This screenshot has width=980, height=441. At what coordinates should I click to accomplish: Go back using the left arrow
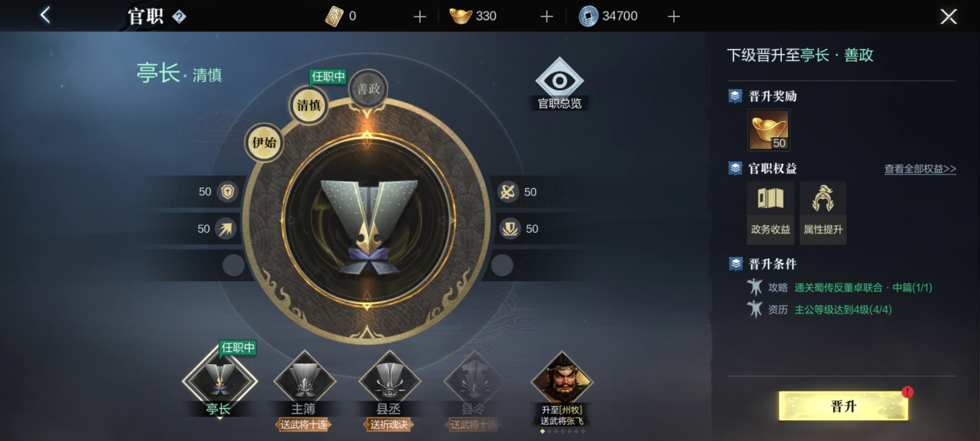click(x=45, y=15)
